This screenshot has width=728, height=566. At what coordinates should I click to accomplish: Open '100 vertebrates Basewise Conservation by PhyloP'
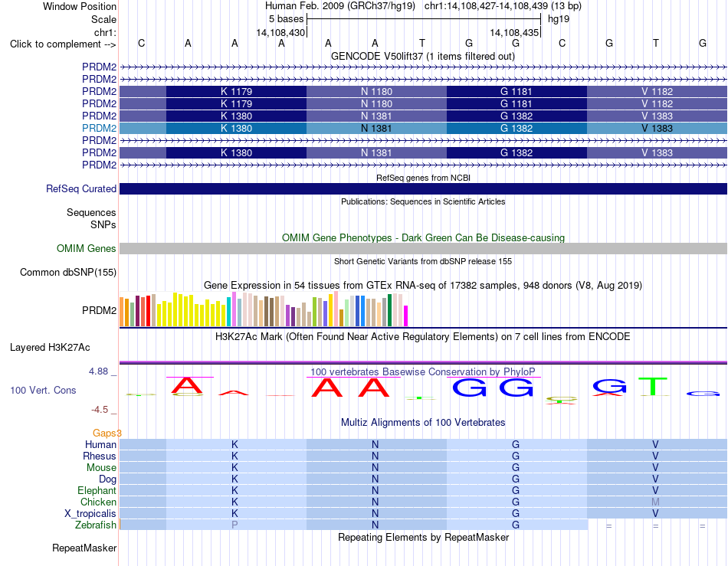pos(422,371)
